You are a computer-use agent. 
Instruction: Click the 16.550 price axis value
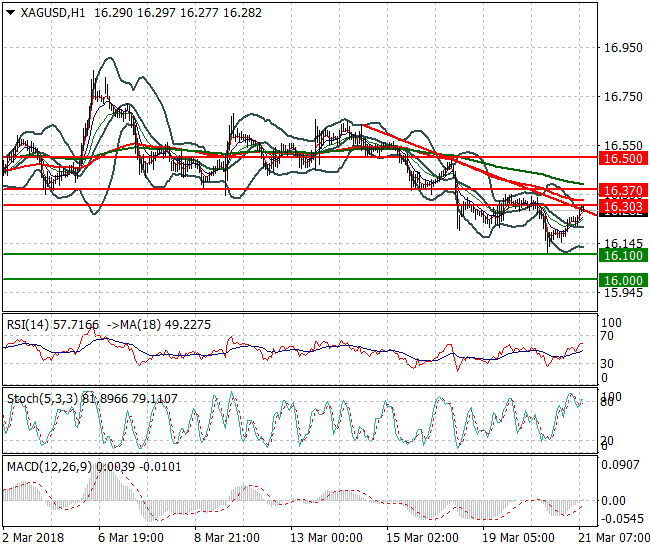[x=623, y=145]
